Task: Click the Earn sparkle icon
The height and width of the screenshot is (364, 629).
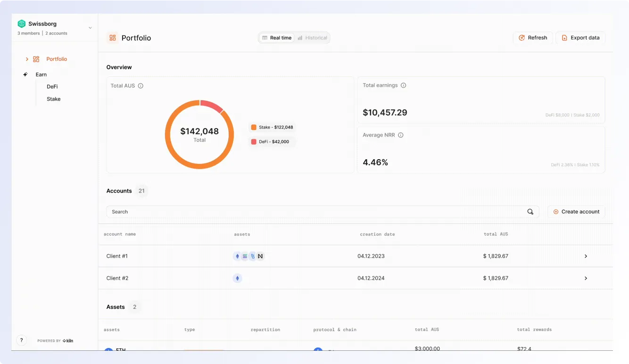Action: coord(25,74)
